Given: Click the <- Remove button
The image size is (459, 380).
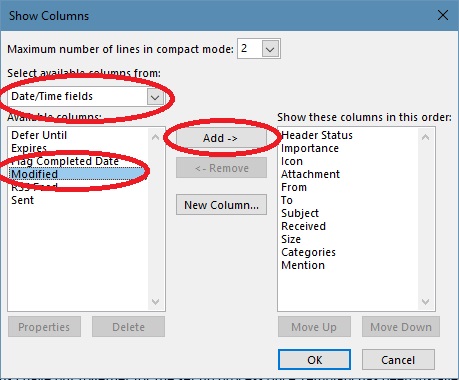Looking at the screenshot, I should point(221,168).
